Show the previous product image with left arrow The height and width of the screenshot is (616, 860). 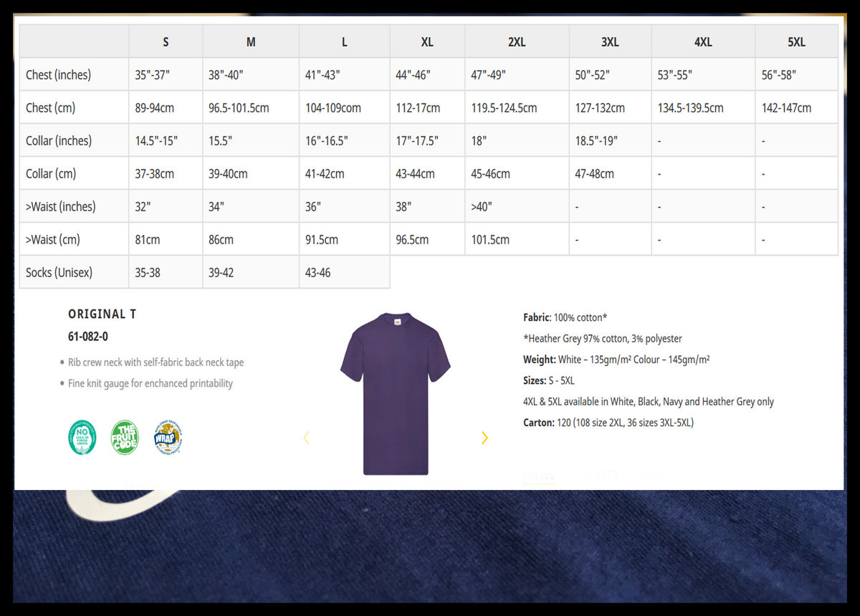(x=306, y=438)
